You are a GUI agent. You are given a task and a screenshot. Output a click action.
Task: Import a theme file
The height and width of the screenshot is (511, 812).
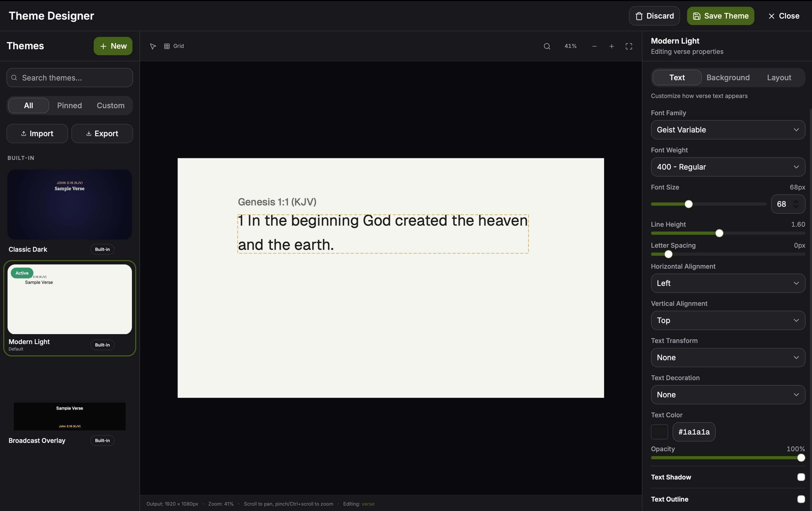pyautogui.click(x=37, y=134)
